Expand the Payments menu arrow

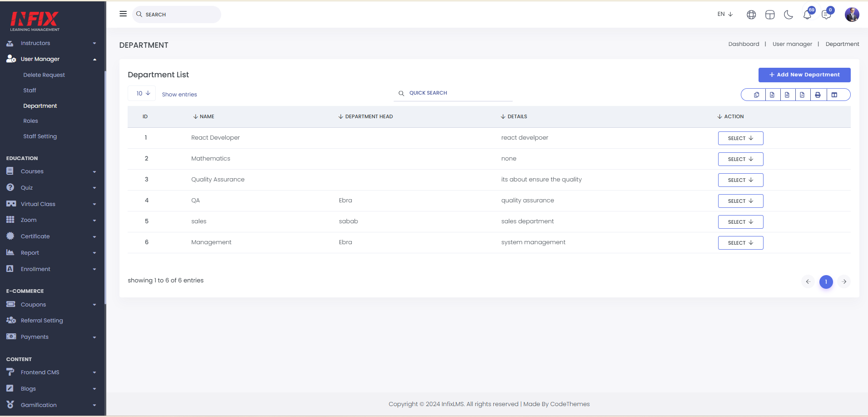click(94, 337)
